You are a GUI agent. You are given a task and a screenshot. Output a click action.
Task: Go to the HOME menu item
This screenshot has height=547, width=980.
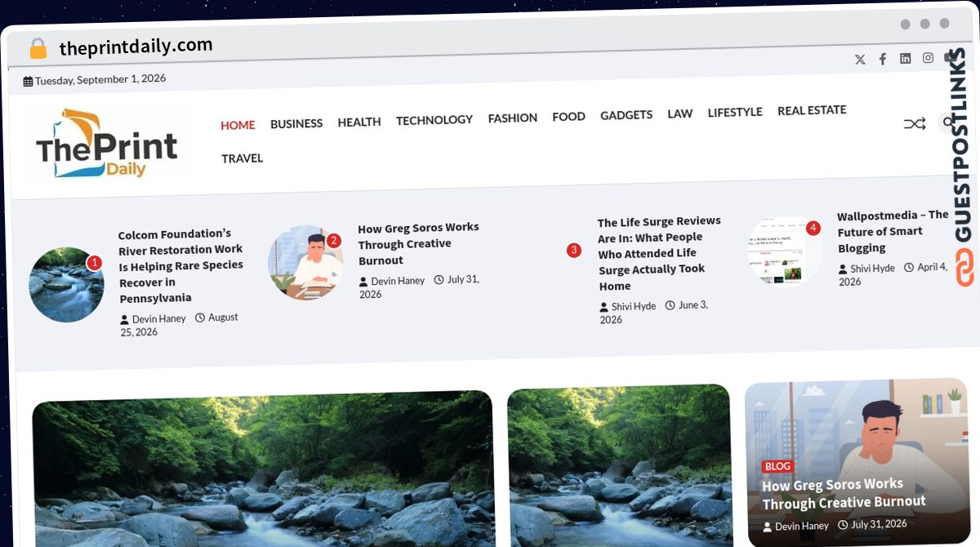(238, 125)
